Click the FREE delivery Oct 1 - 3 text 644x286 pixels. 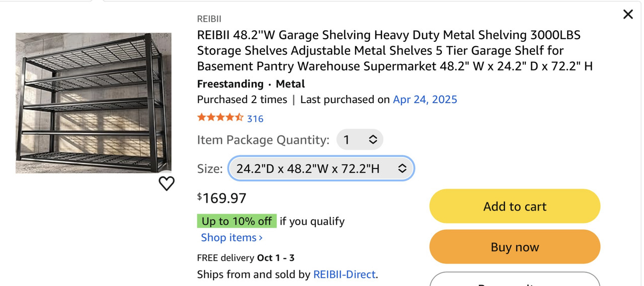point(246,258)
